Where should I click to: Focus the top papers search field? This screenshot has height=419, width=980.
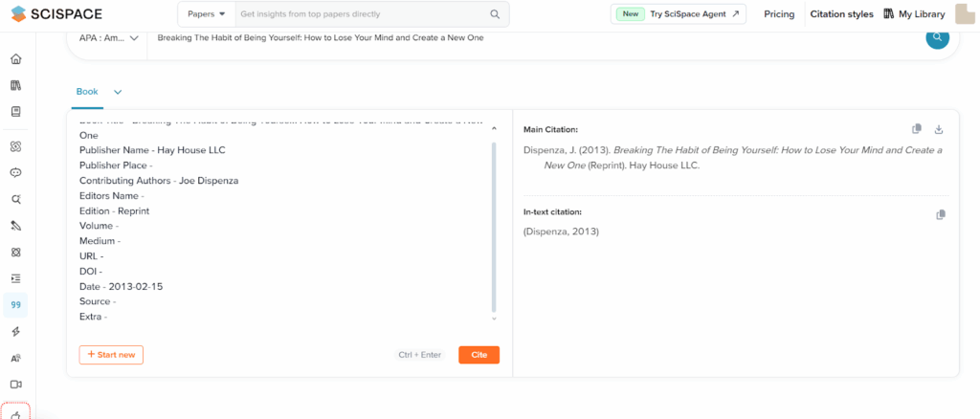pyautogui.click(x=361, y=13)
